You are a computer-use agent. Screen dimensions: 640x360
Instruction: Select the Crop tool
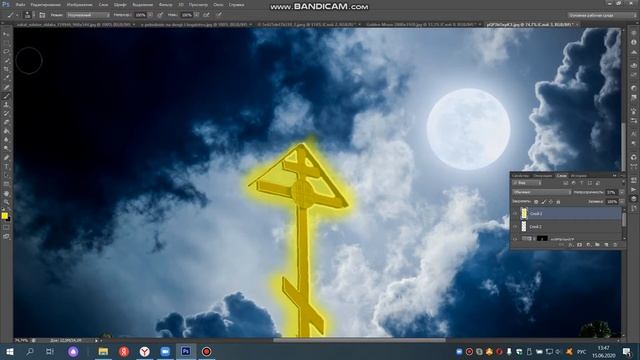(x=6, y=69)
